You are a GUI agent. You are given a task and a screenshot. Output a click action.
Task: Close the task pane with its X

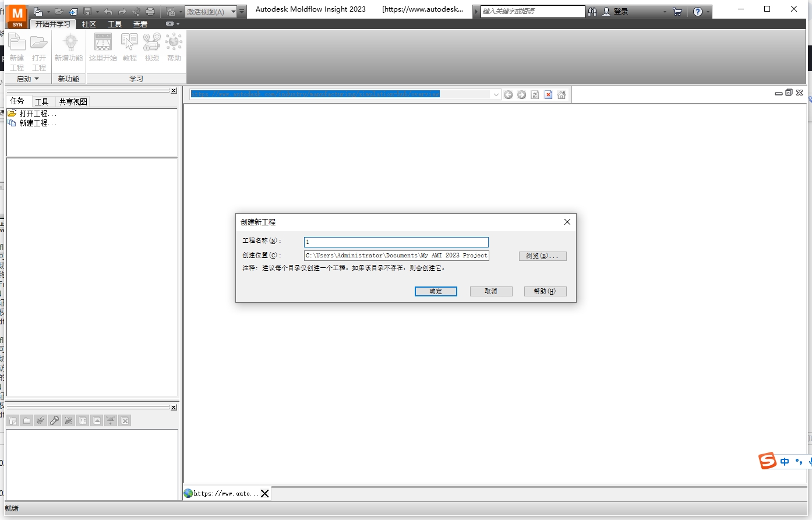(174, 91)
